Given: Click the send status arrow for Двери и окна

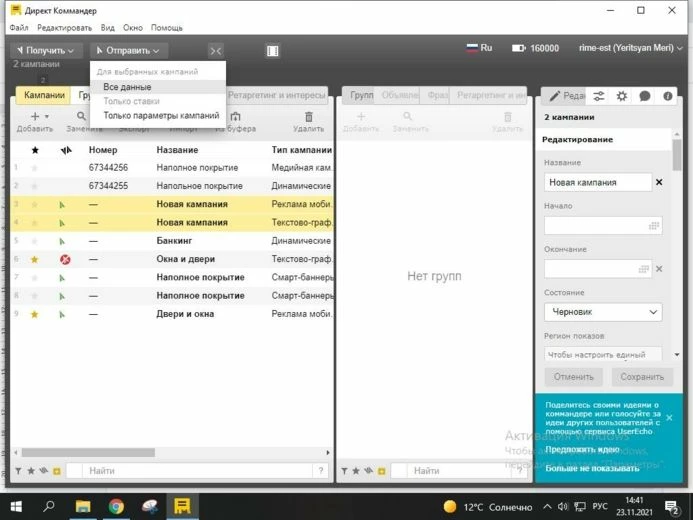Looking at the screenshot, I should click(x=62, y=315).
